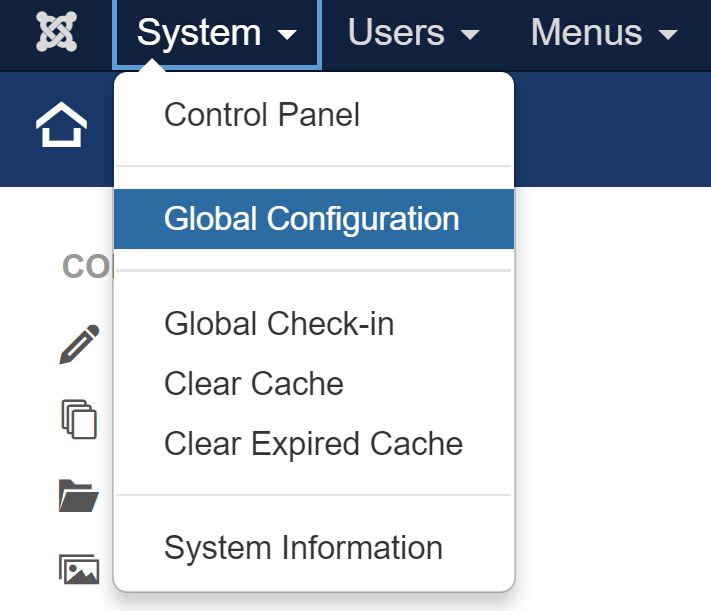Image resolution: width=711 pixels, height=611 pixels.
Task: Open System Information
Action: pos(303,548)
